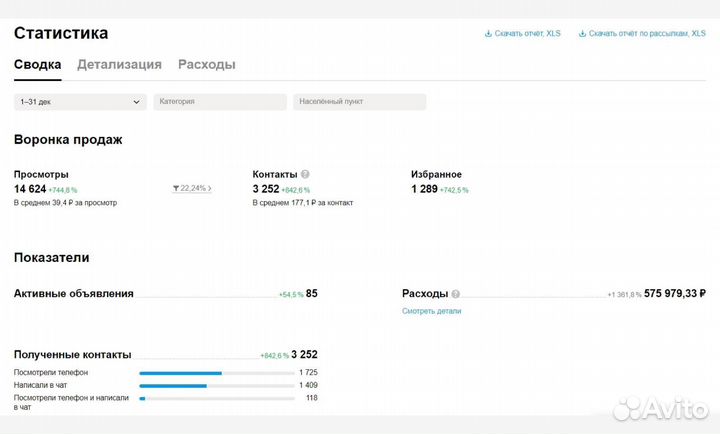This screenshot has width=720, height=434.
Task: Click the help icon next to Контакты
Action: click(x=305, y=174)
